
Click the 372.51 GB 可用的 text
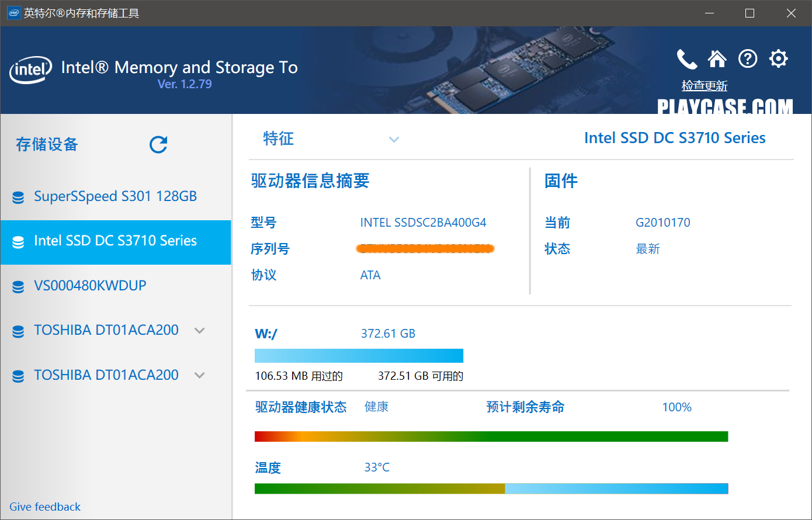tap(421, 376)
